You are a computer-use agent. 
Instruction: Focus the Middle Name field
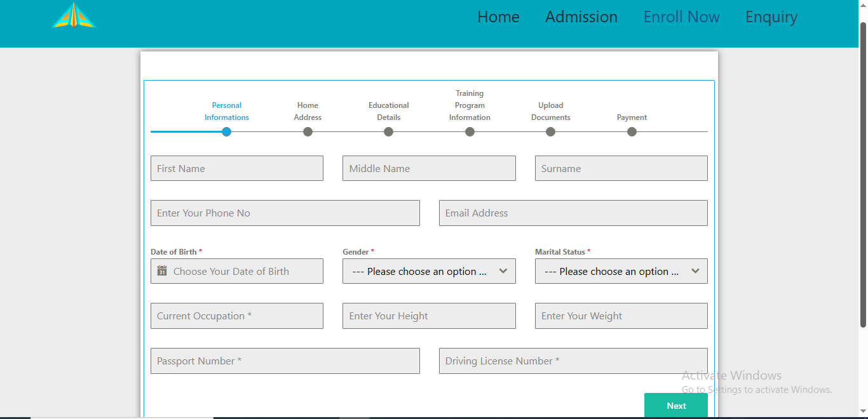[x=429, y=168]
